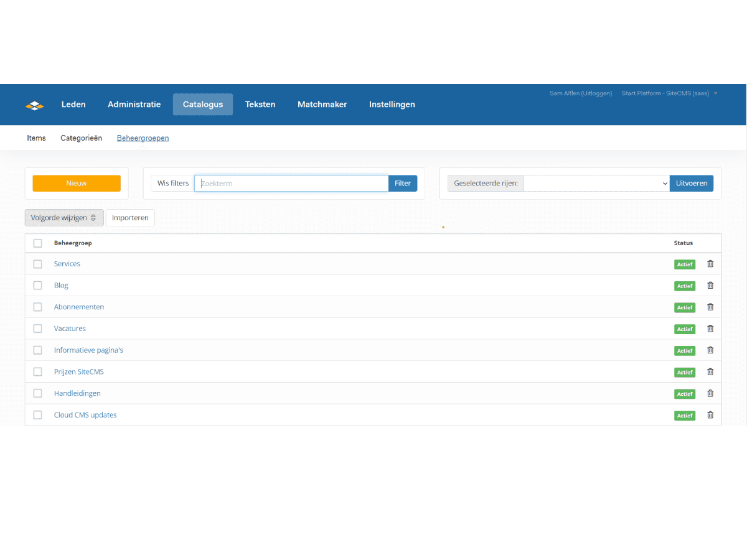Click trash icon for Blog row
The image size is (747, 560).
pos(710,286)
